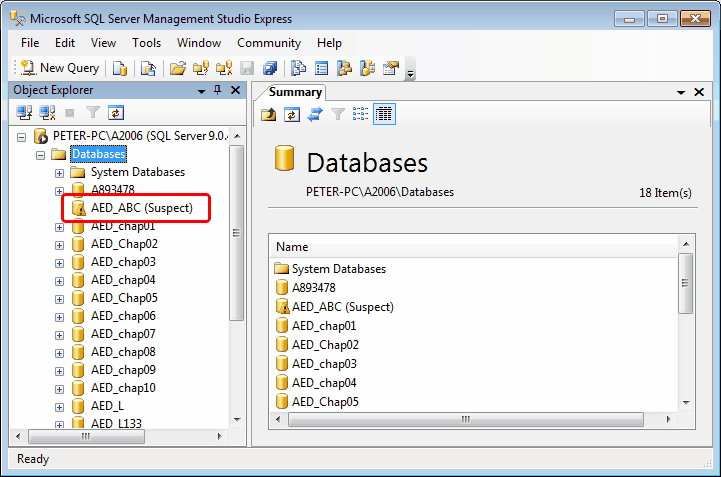Expand the AED_Chap02 tree node
This screenshot has width=721, height=477.
59,245
